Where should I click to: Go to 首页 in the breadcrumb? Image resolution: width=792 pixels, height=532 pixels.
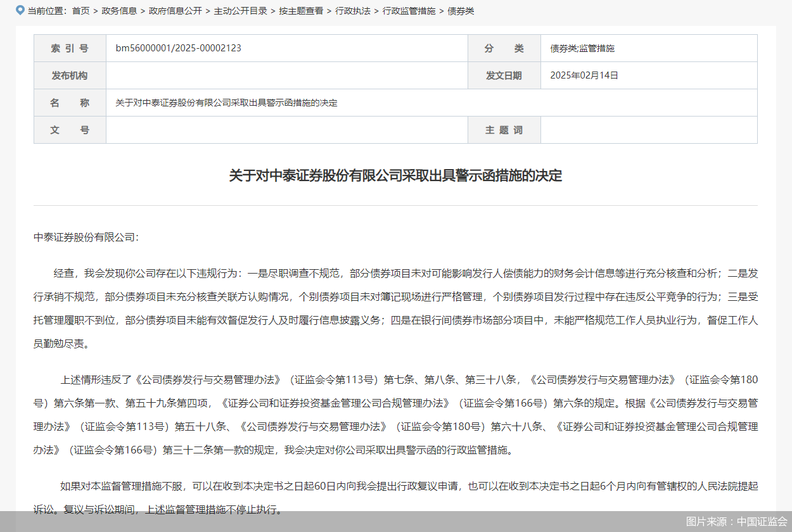click(x=80, y=11)
